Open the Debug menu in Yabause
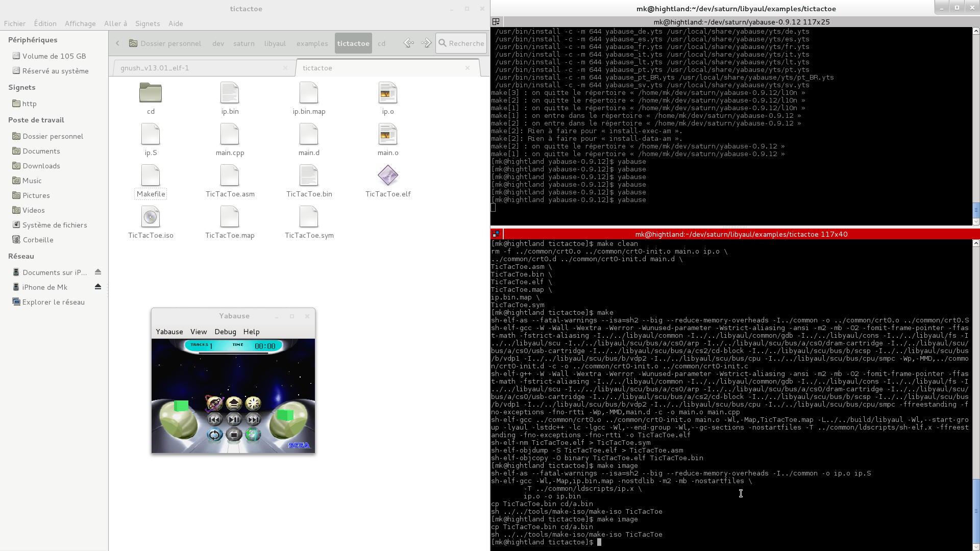Image resolution: width=980 pixels, height=551 pixels. point(225,332)
